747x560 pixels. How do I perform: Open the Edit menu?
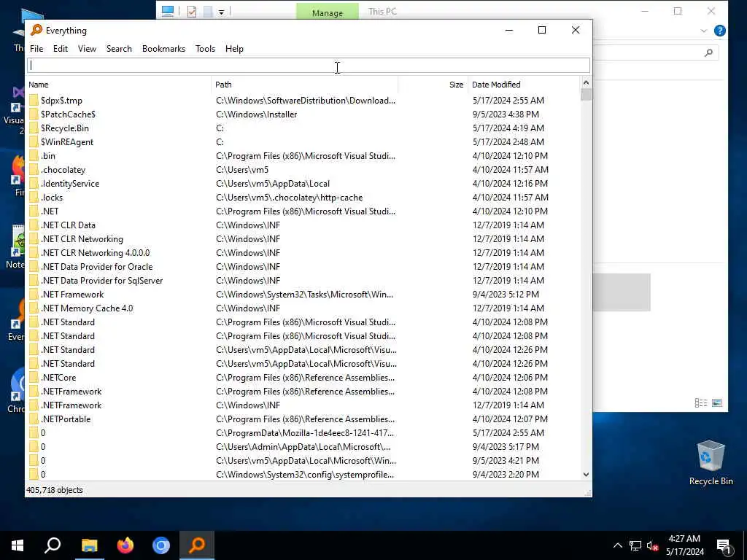pos(61,49)
